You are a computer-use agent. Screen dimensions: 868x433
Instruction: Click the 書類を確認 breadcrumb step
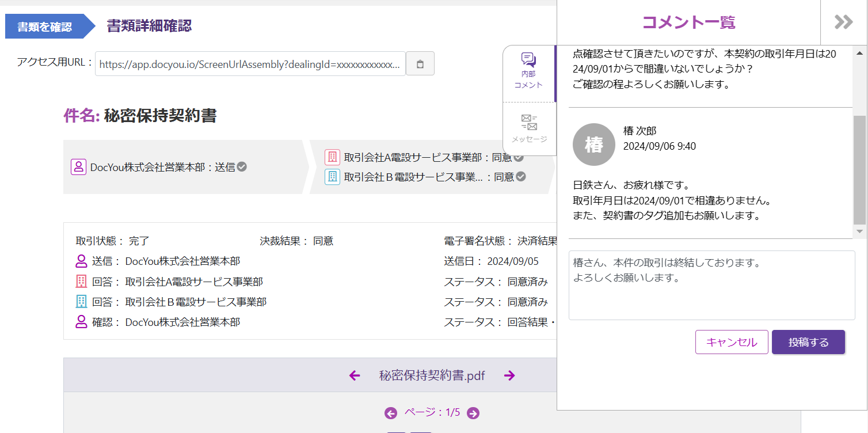click(45, 26)
